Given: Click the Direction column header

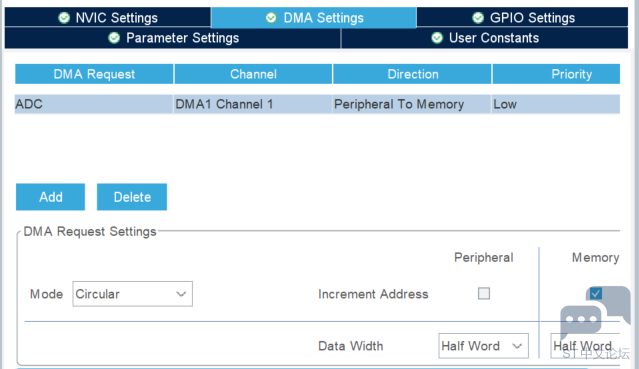Looking at the screenshot, I should [x=412, y=74].
